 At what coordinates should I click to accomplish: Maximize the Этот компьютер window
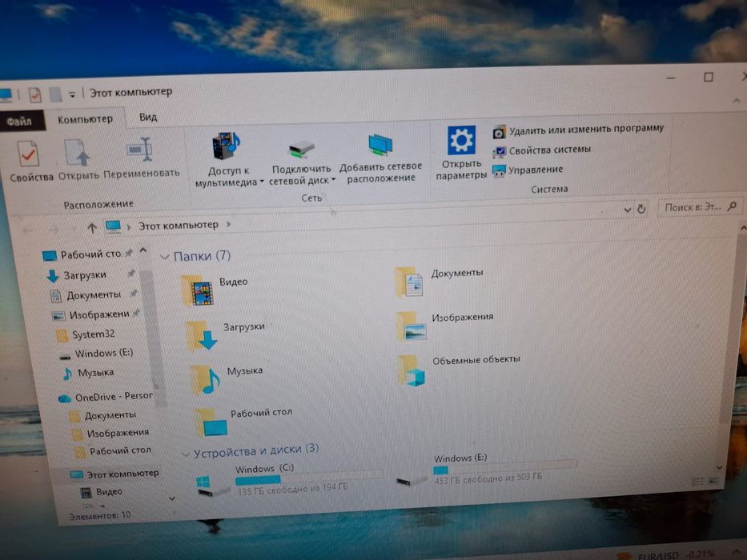pos(709,77)
